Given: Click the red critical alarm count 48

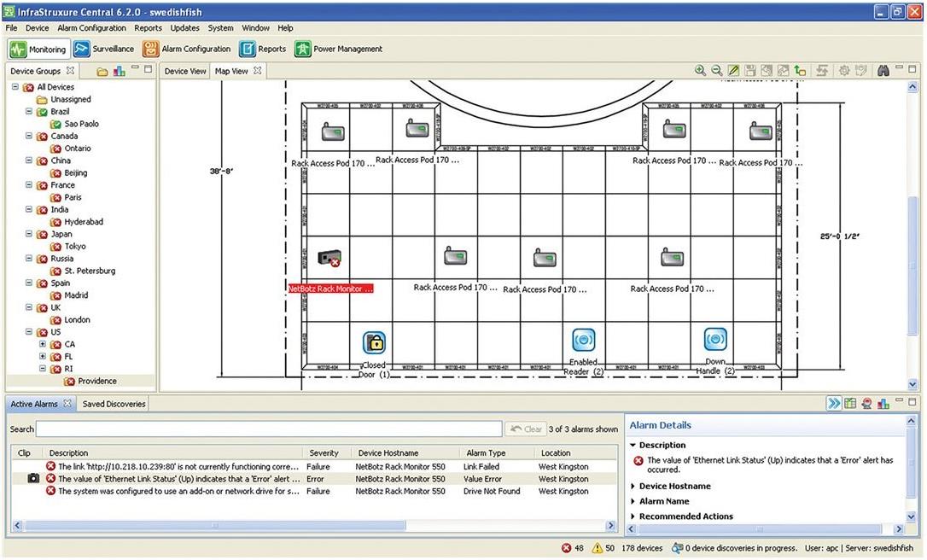Looking at the screenshot, I should click(572, 548).
